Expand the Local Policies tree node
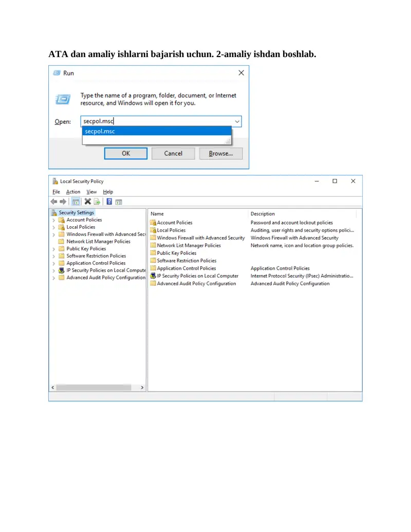 53,227
